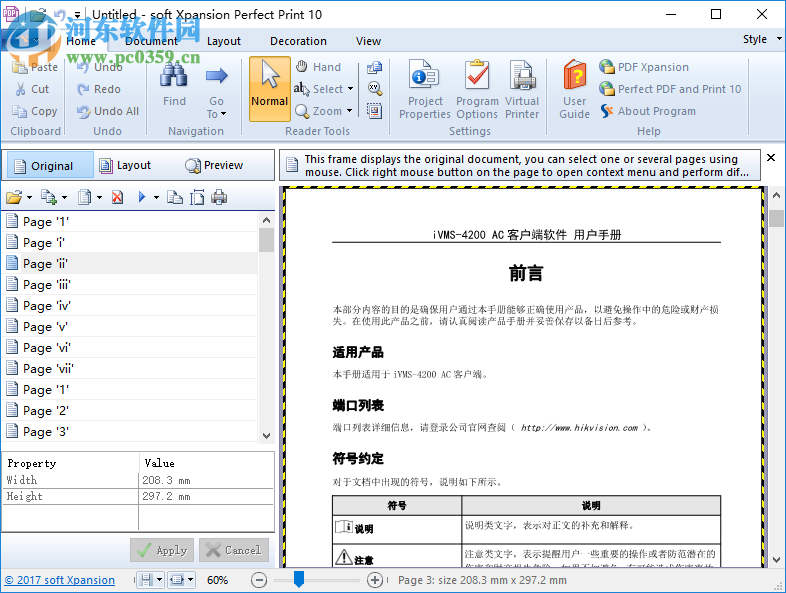Click the delete page red X icon
Image resolution: width=786 pixels, height=593 pixels.
(x=117, y=197)
